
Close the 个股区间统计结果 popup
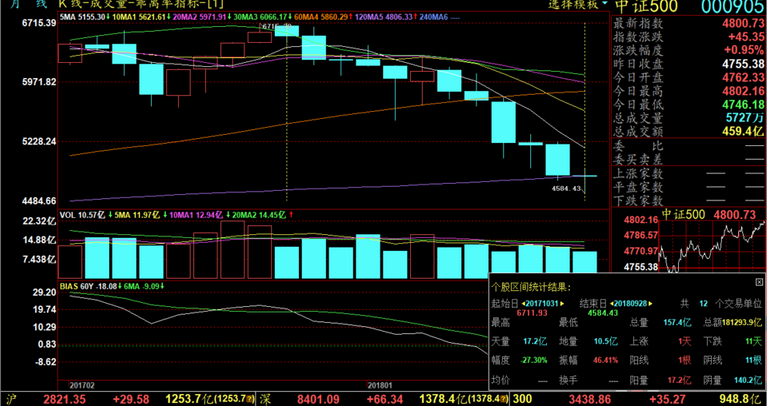pyautogui.click(x=759, y=282)
